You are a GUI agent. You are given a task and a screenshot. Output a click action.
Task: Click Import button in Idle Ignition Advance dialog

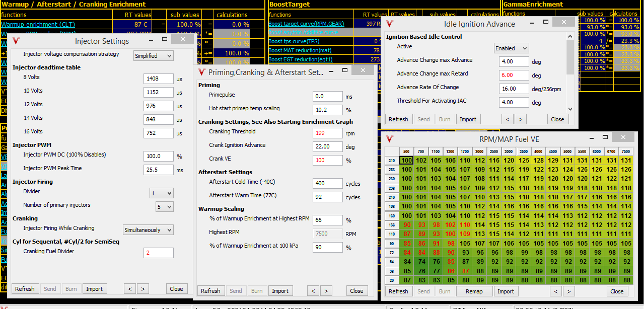(468, 119)
